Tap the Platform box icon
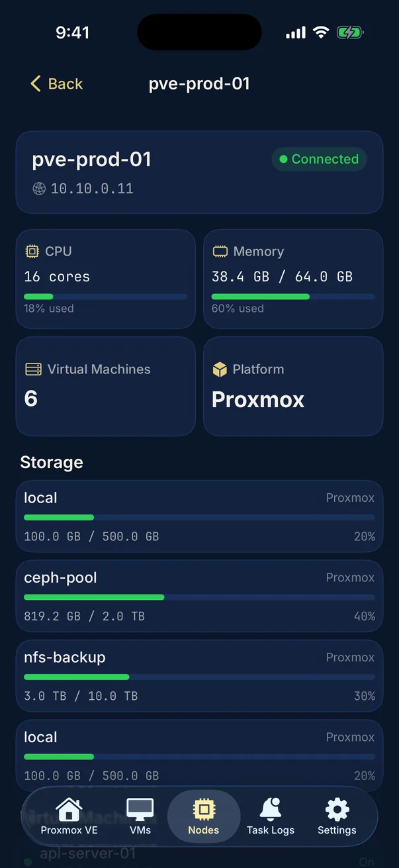 [x=220, y=369]
